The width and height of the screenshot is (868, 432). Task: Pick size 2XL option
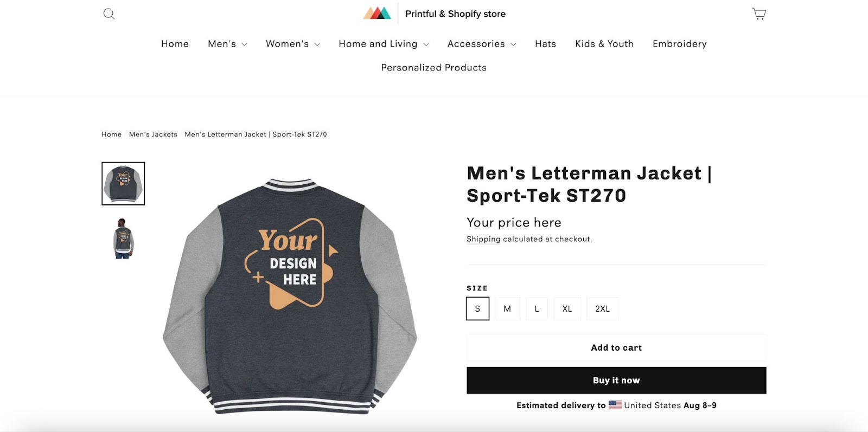coord(602,308)
